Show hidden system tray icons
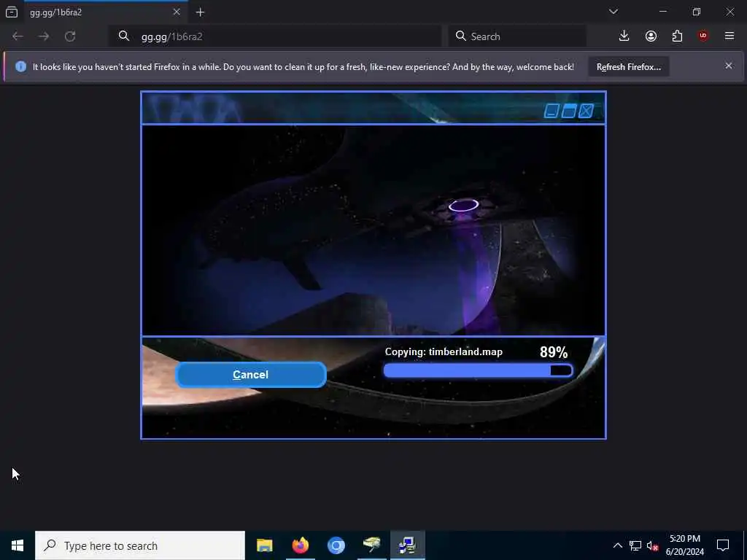This screenshot has width=747, height=560. 617,545
